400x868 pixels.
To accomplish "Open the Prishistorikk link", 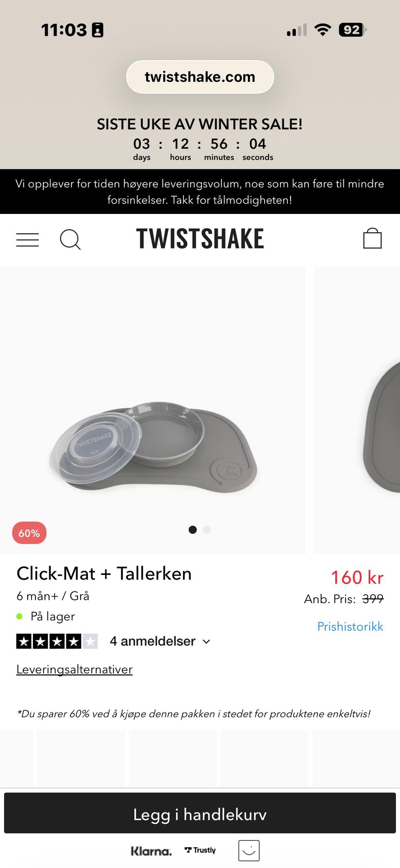I will 350,626.
